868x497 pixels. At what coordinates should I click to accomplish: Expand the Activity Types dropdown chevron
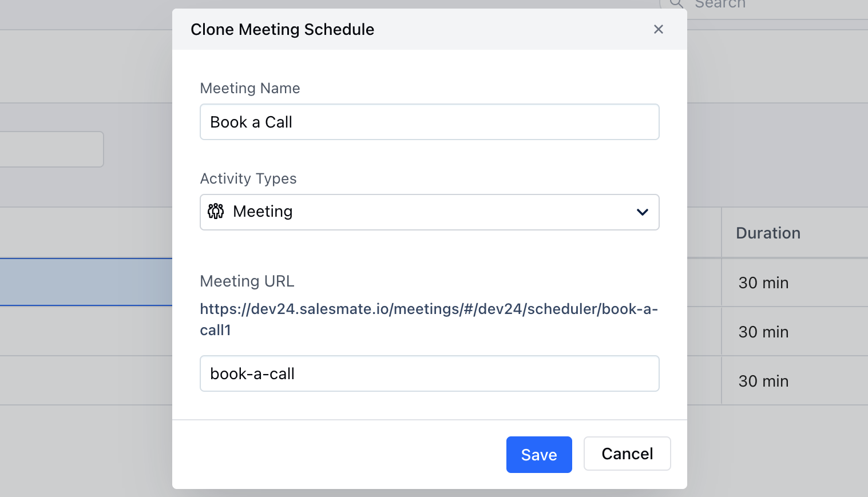[643, 212]
